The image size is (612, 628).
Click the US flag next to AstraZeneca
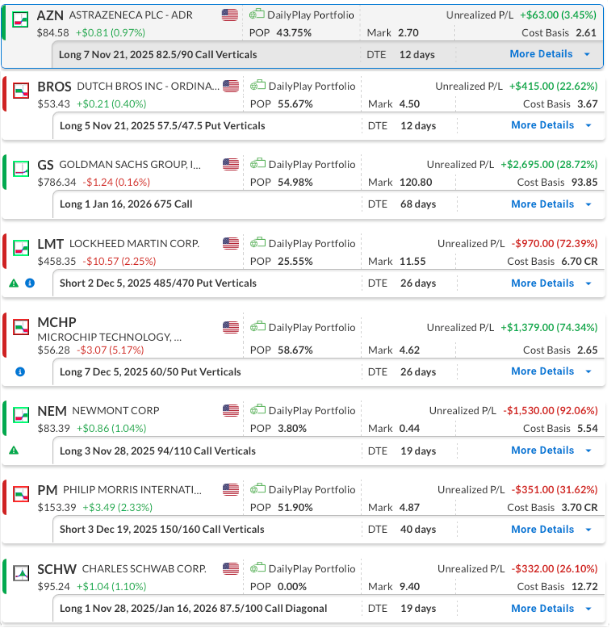[231, 15]
